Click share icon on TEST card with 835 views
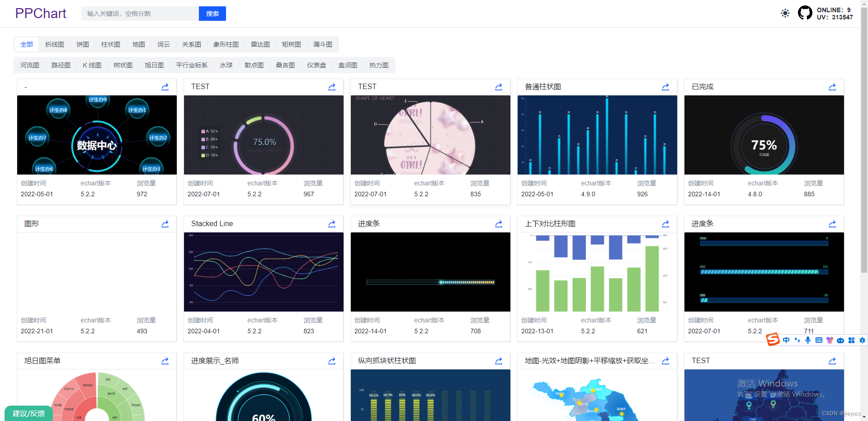 click(499, 87)
